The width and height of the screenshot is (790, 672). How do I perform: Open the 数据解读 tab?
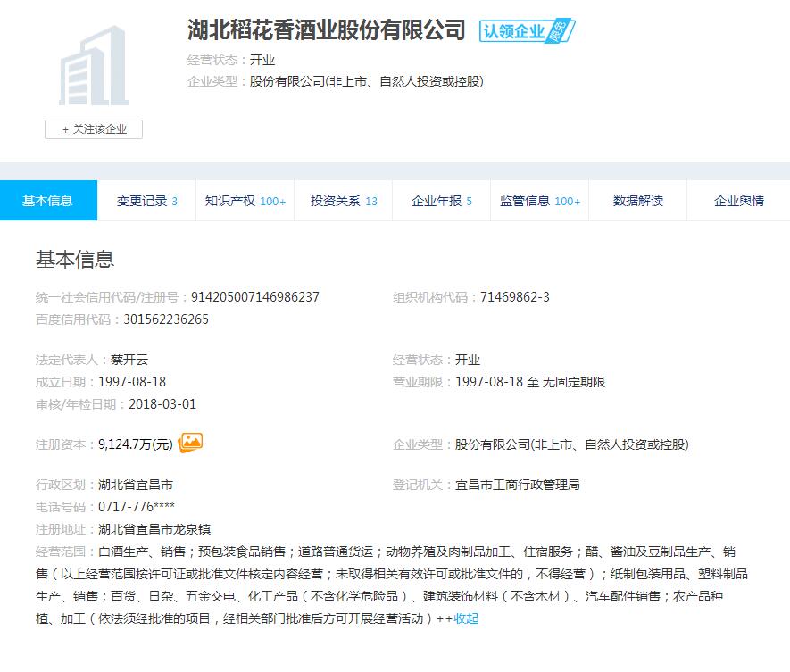tap(638, 201)
